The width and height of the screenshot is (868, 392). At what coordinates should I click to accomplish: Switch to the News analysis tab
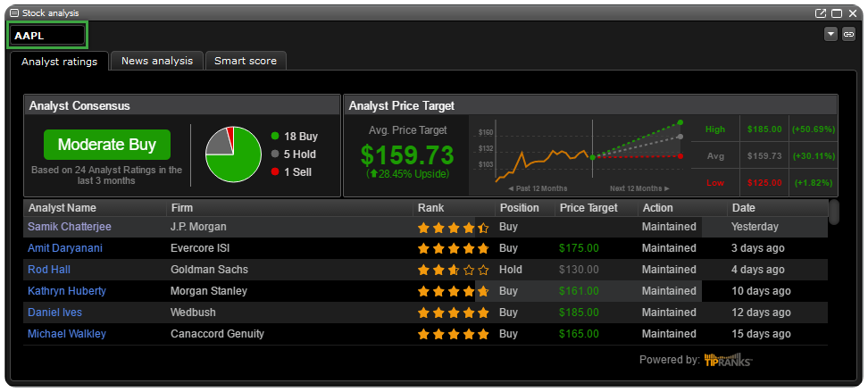(157, 61)
